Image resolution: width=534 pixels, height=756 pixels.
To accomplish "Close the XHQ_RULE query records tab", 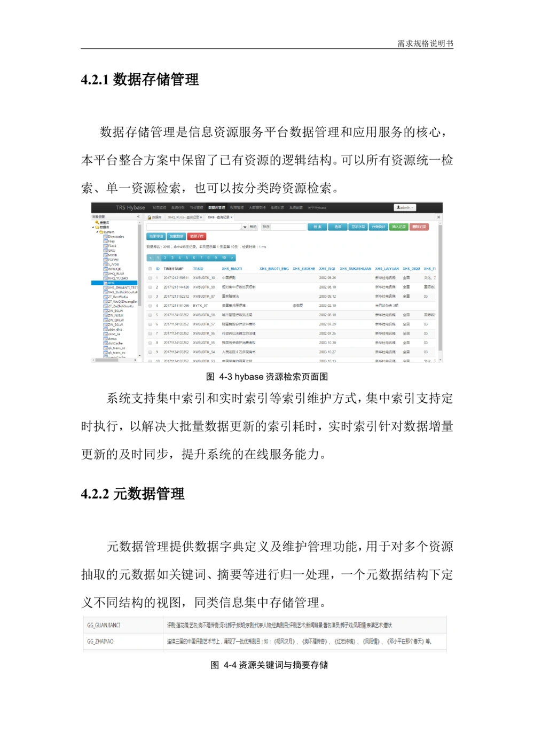I will pyautogui.click(x=201, y=217).
